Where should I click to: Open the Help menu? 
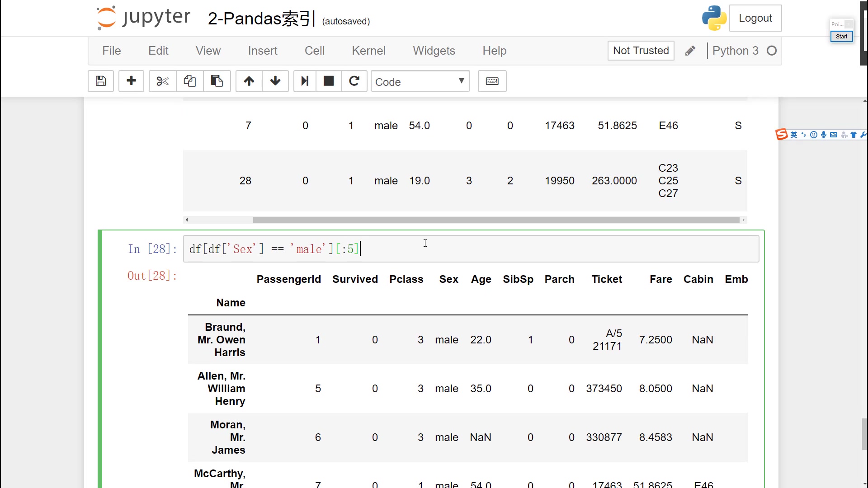click(495, 51)
